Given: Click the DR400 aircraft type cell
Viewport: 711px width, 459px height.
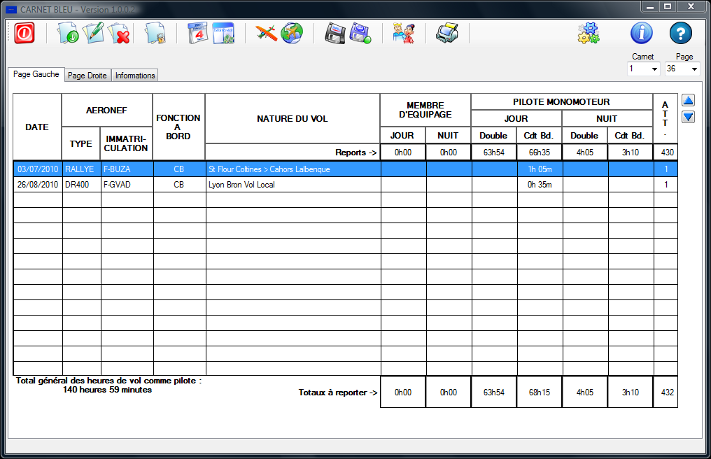Looking at the screenshot, I should tap(82, 185).
